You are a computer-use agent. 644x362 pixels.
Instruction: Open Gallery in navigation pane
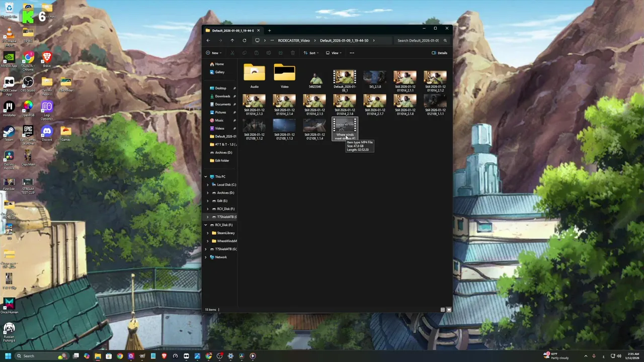[220, 72]
